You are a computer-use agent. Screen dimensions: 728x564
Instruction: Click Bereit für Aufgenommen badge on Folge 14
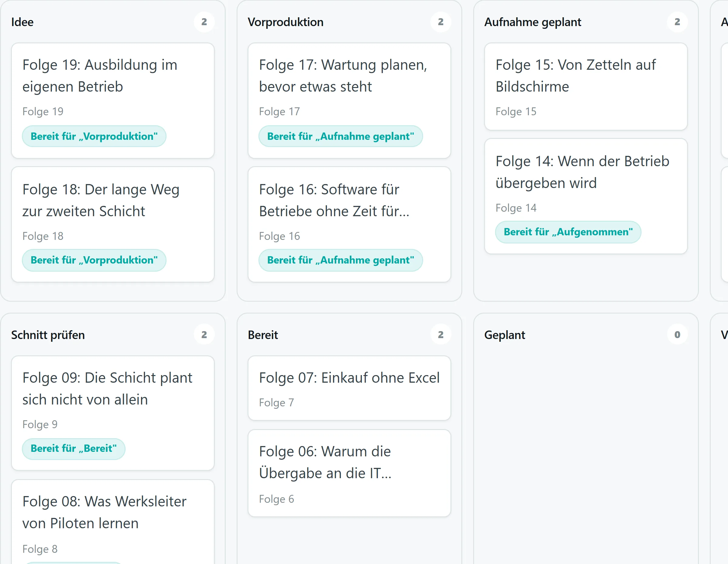(568, 232)
